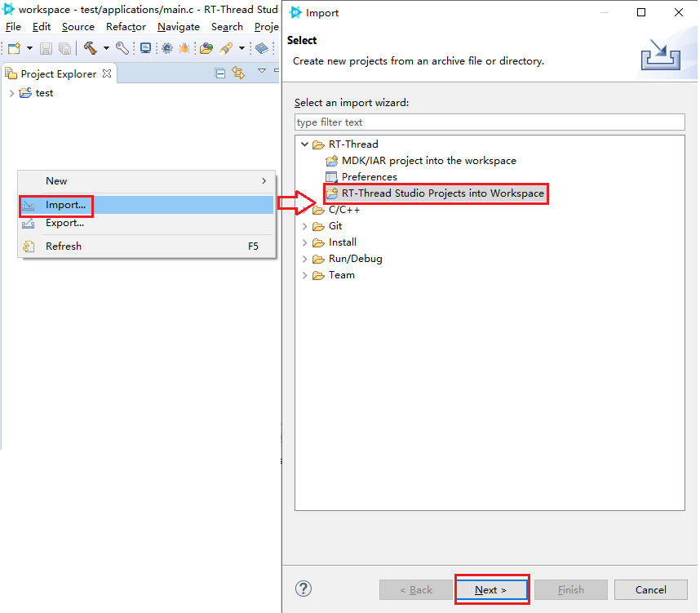Expand the test project node
This screenshot has height=613, width=700.
[11, 93]
